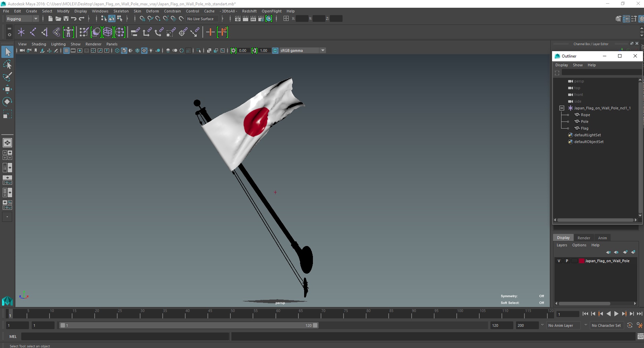The height and width of the screenshot is (348, 644).
Task: Open animation preferences icon
Action: (639, 325)
